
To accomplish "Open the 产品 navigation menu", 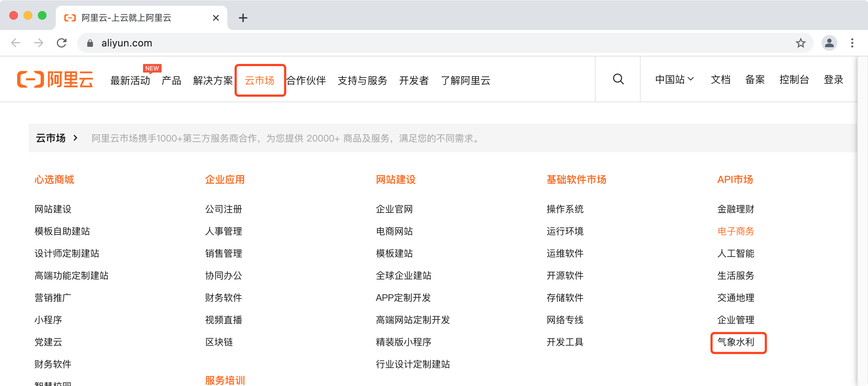I will [x=171, y=80].
